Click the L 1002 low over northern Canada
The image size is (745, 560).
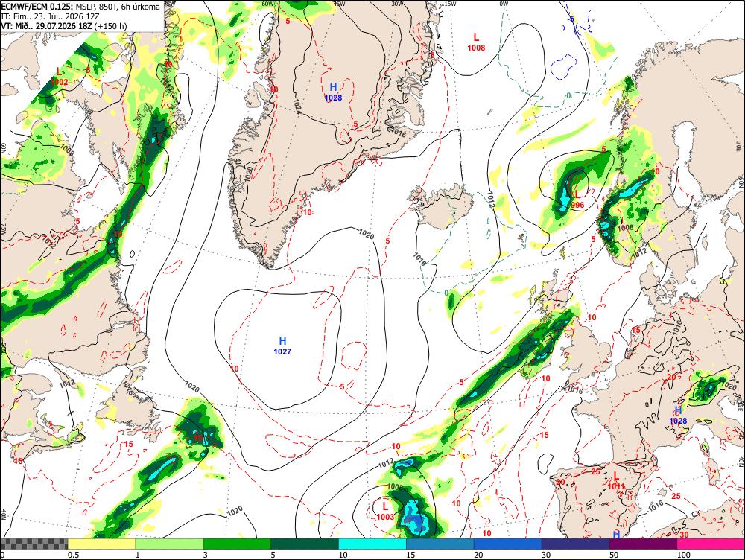[59, 77]
